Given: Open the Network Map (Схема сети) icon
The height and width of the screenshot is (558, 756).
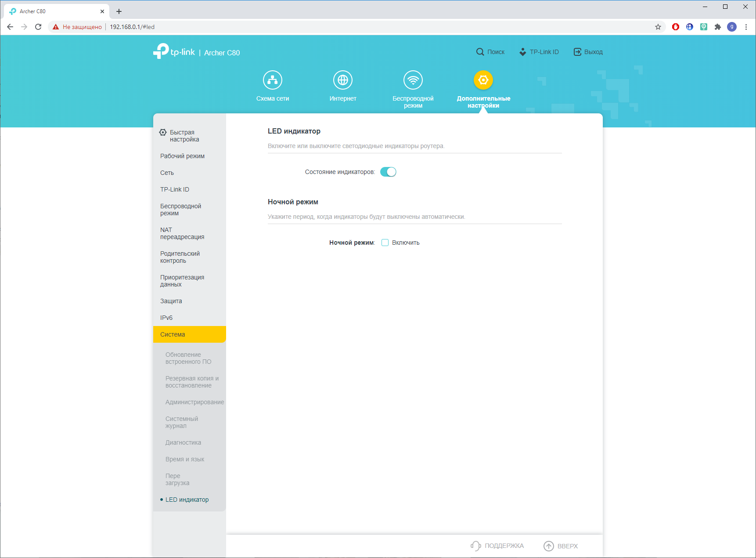Looking at the screenshot, I should [273, 80].
